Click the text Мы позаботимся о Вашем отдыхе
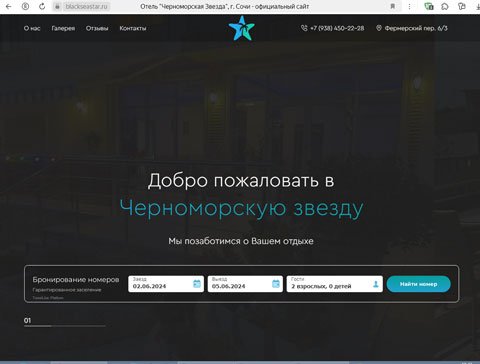 pyautogui.click(x=241, y=241)
